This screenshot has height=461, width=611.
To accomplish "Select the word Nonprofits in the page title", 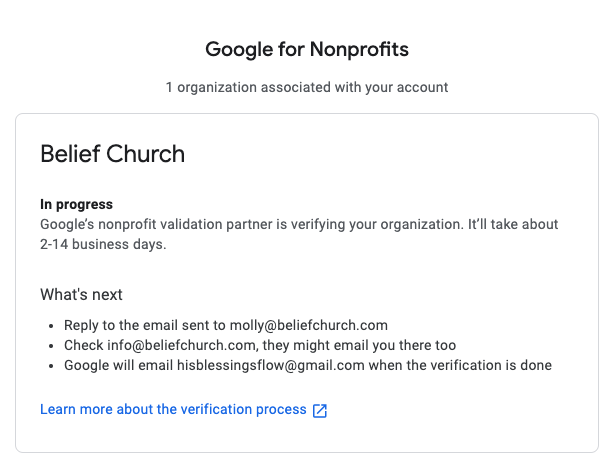I will [359, 49].
